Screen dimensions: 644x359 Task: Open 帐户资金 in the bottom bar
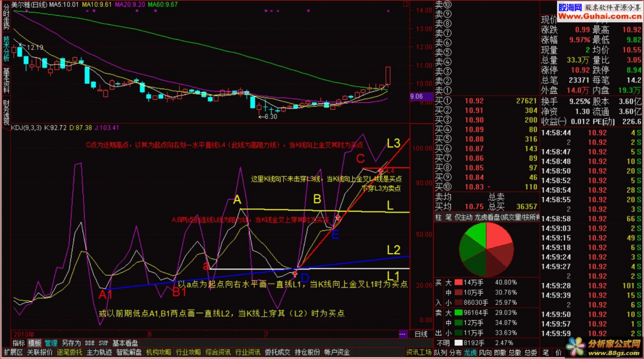point(337,352)
